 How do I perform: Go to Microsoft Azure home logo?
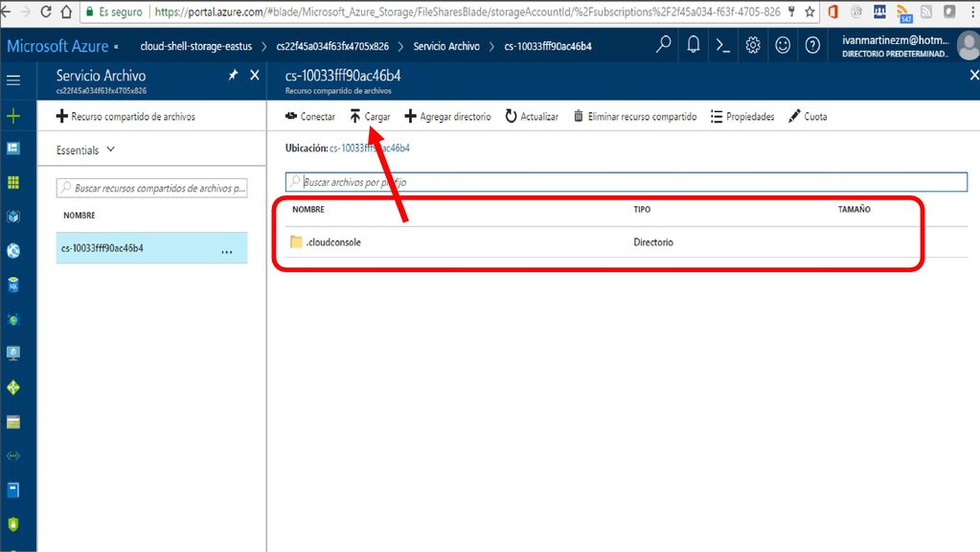tap(57, 46)
